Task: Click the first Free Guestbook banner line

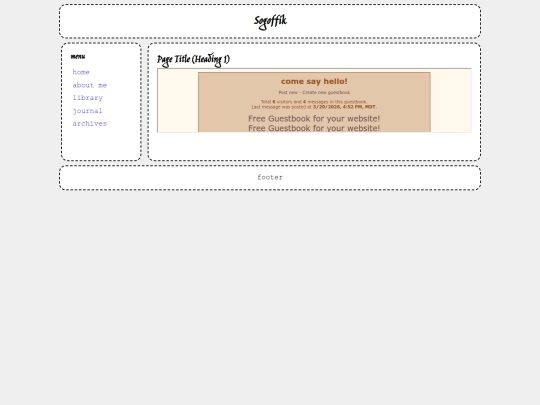Action: tap(314, 118)
